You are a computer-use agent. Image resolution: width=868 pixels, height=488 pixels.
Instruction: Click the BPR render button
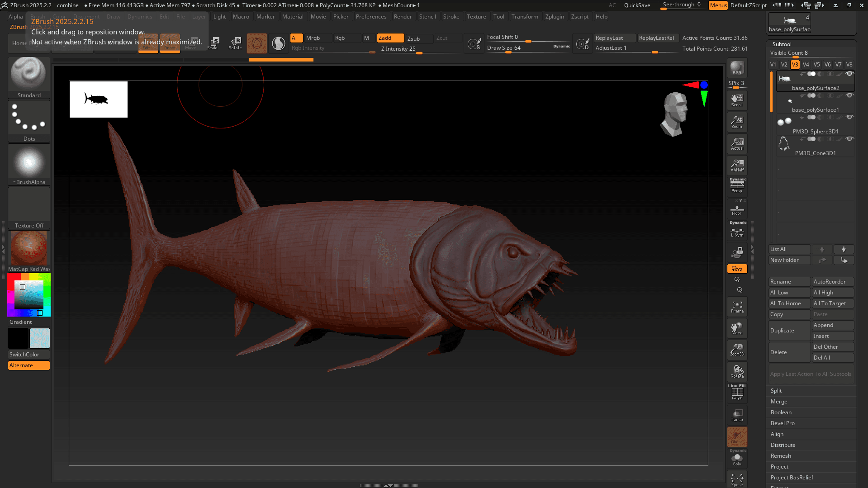click(x=737, y=68)
